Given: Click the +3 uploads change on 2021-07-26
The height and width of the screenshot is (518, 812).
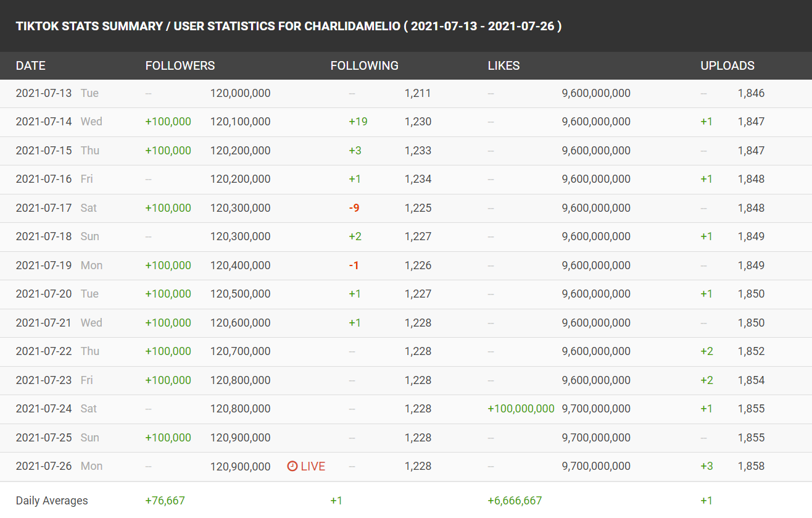Looking at the screenshot, I should point(706,466).
